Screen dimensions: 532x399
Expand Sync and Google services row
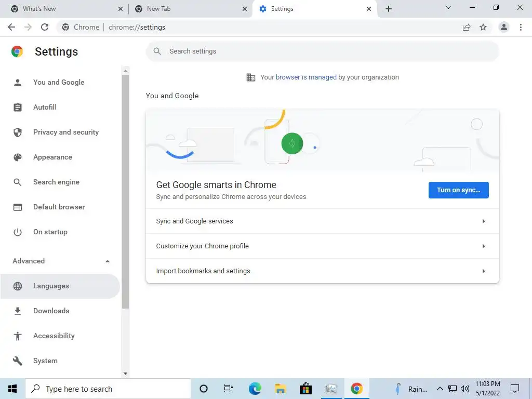(322, 221)
